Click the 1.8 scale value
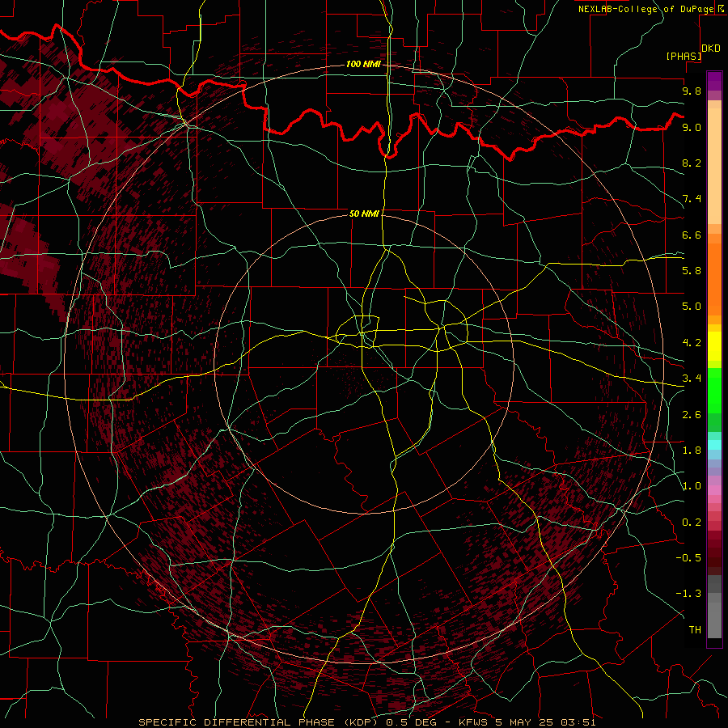This screenshot has width=728, height=728. point(692,451)
